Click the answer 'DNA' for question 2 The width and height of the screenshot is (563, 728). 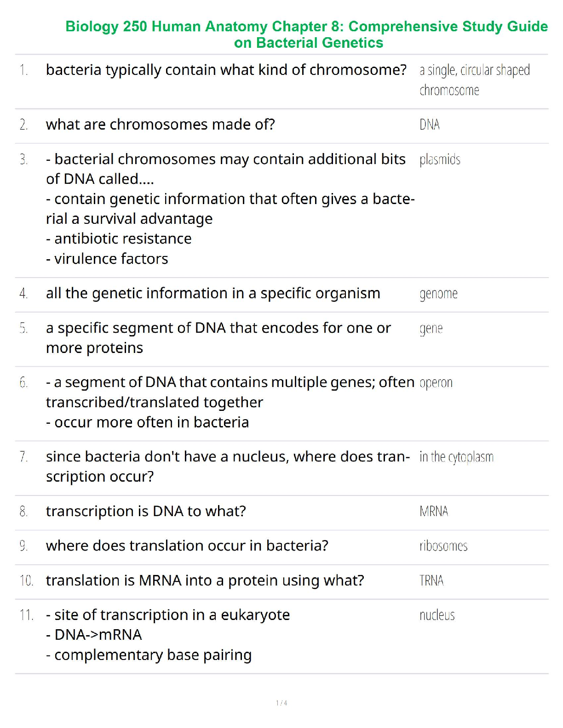click(x=430, y=125)
